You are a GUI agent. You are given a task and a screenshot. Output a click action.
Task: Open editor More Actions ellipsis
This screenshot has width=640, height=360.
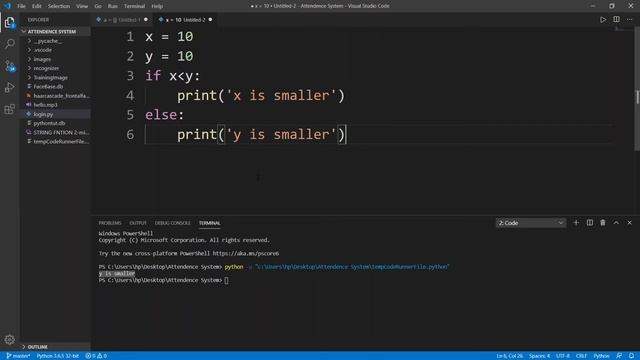629,20
